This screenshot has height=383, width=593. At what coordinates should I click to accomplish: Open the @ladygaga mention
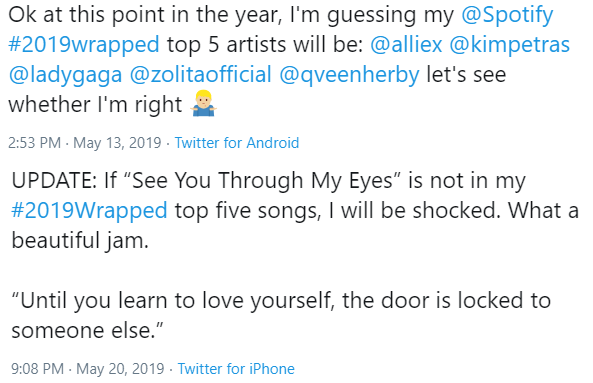(x=65, y=75)
